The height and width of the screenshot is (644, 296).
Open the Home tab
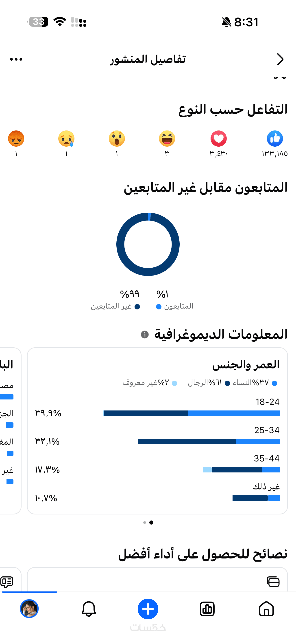click(x=266, y=609)
